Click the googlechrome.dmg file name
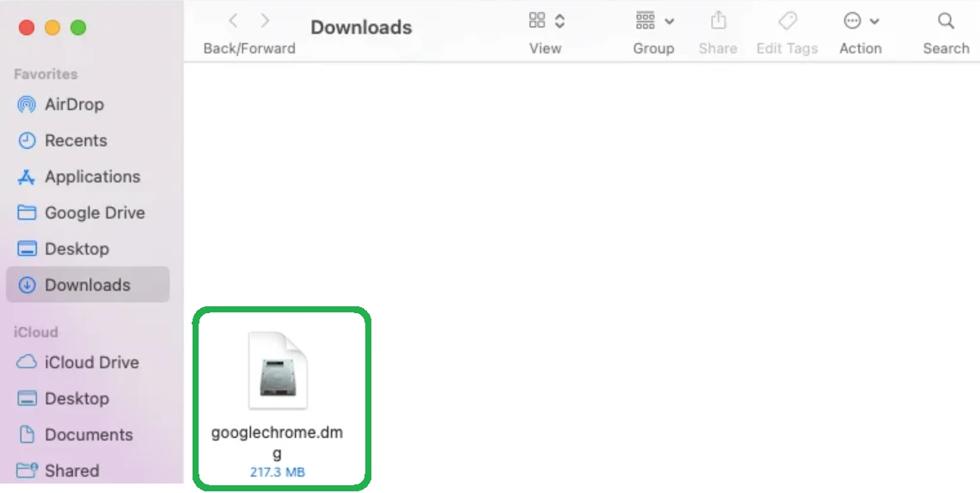The height and width of the screenshot is (493, 980). [x=277, y=442]
